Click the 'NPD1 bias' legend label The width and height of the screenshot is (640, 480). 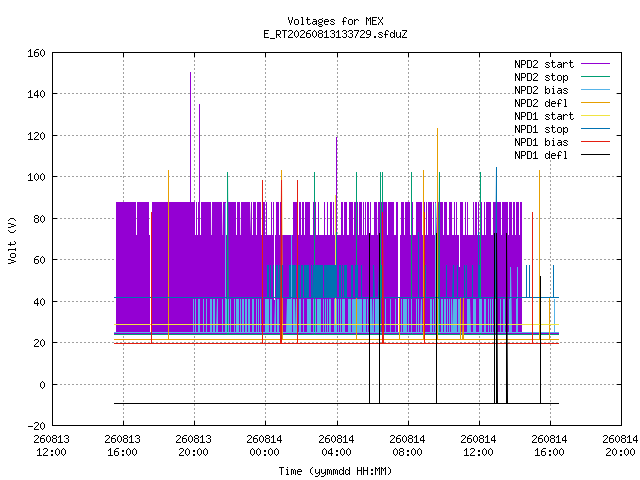pos(541,142)
